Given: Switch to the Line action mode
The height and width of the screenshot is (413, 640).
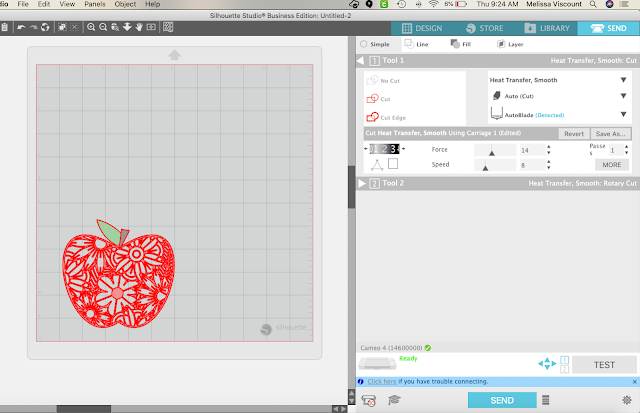Looking at the screenshot, I should (416, 44).
